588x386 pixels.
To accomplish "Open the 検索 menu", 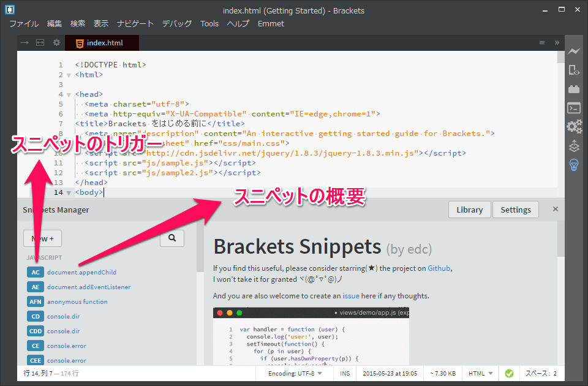I will point(78,24).
